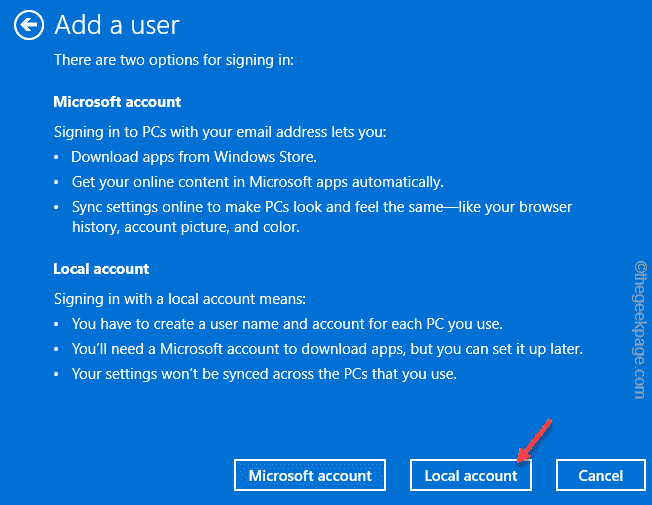Click the bold 'Local account' heading
The image size is (652, 505).
coord(101,269)
